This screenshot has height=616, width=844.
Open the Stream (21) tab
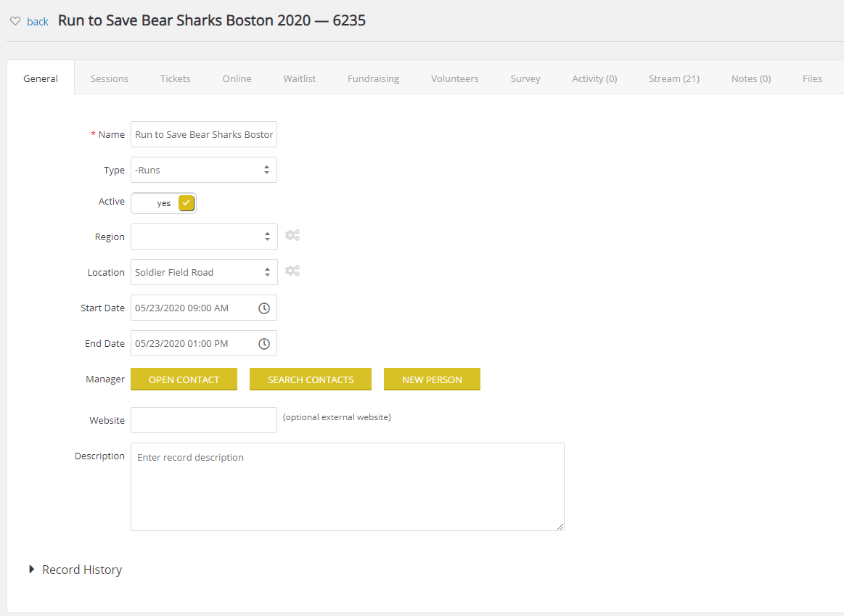coord(674,78)
